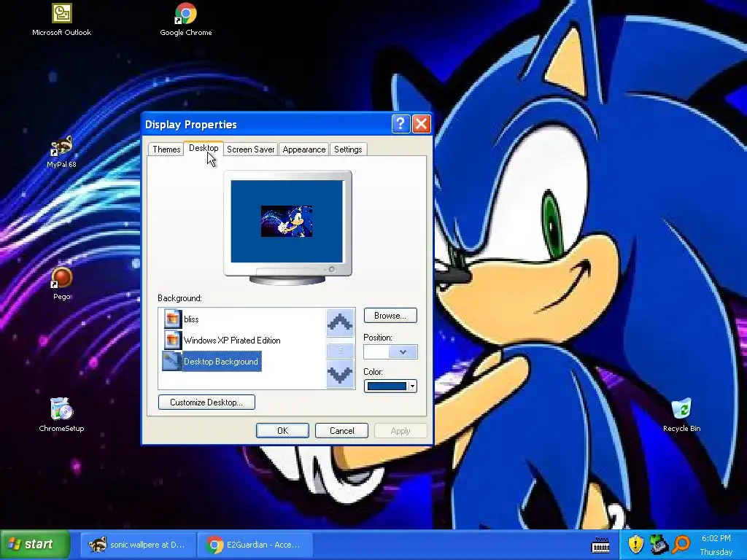Choose Windows XP Pirated Edition background

[x=232, y=340]
